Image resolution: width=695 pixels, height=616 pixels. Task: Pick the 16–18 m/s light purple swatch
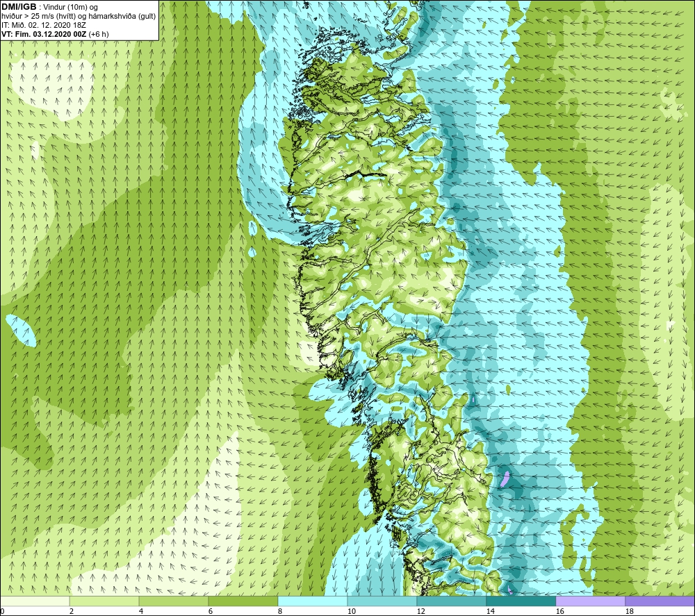coord(590,601)
